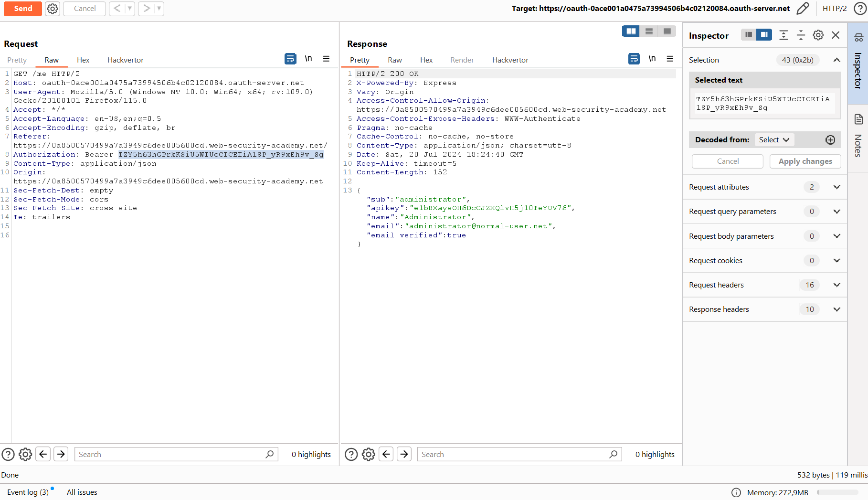Open previous history dropdown arrow

129,9
